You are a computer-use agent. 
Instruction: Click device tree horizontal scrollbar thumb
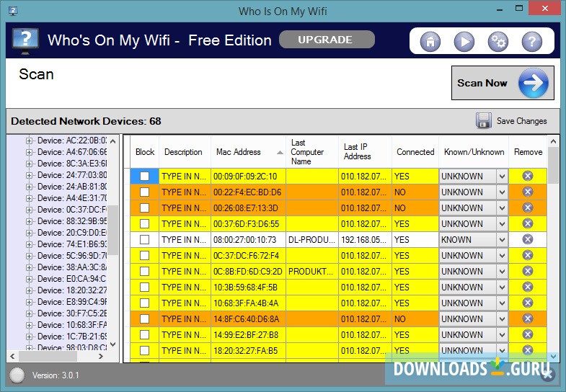48,356
